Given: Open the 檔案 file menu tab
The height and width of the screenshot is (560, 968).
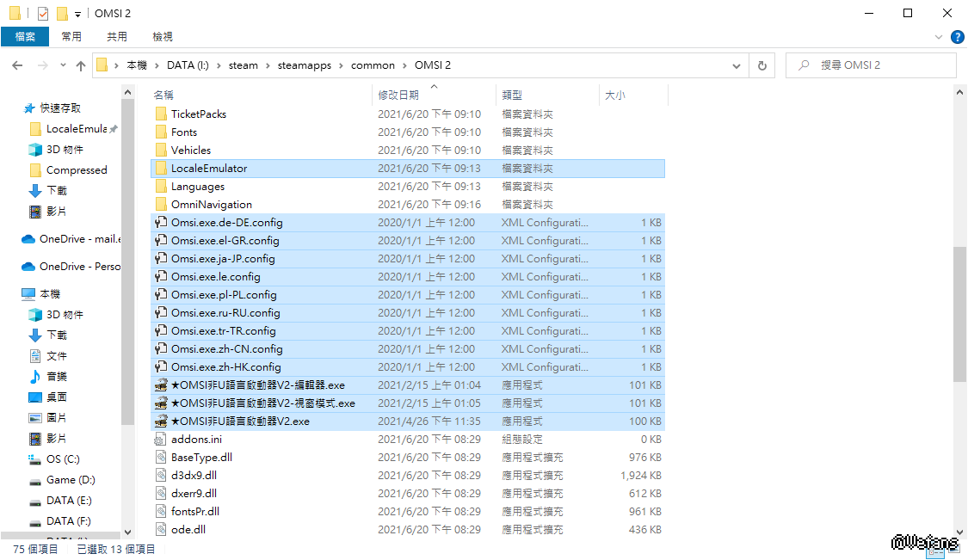Looking at the screenshot, I should (x=25, y=37).
